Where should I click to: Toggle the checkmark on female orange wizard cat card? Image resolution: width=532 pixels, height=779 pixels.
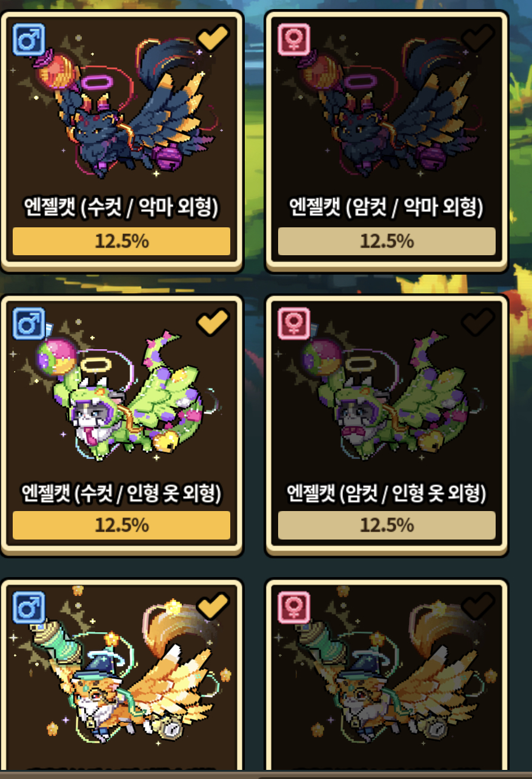pos(478,606)
